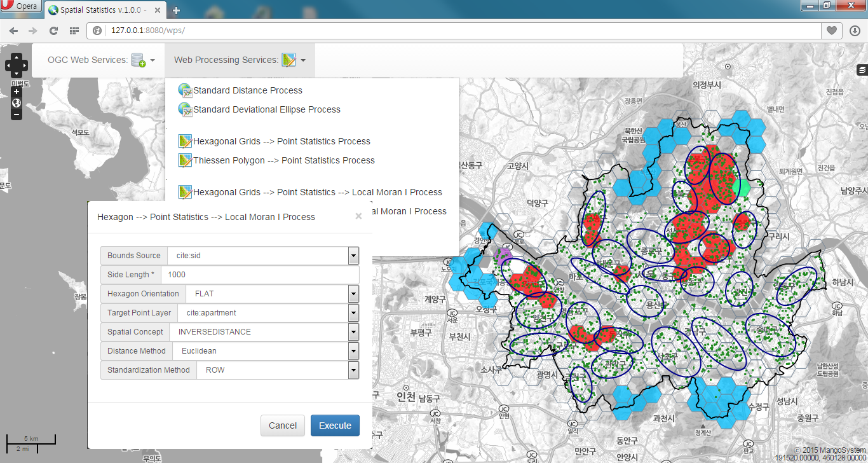
Task: Open the downloads icon beside the address bar
Action: point(853,30)
